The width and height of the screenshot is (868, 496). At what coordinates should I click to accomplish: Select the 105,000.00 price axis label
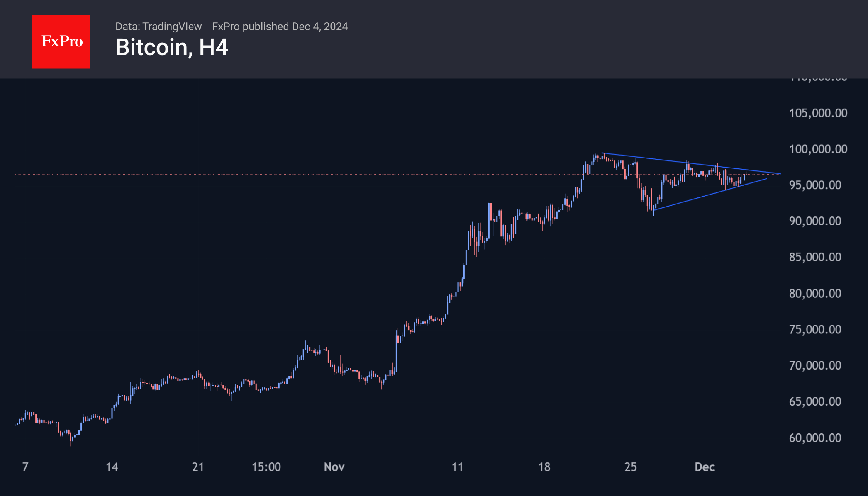pos(818,113)
